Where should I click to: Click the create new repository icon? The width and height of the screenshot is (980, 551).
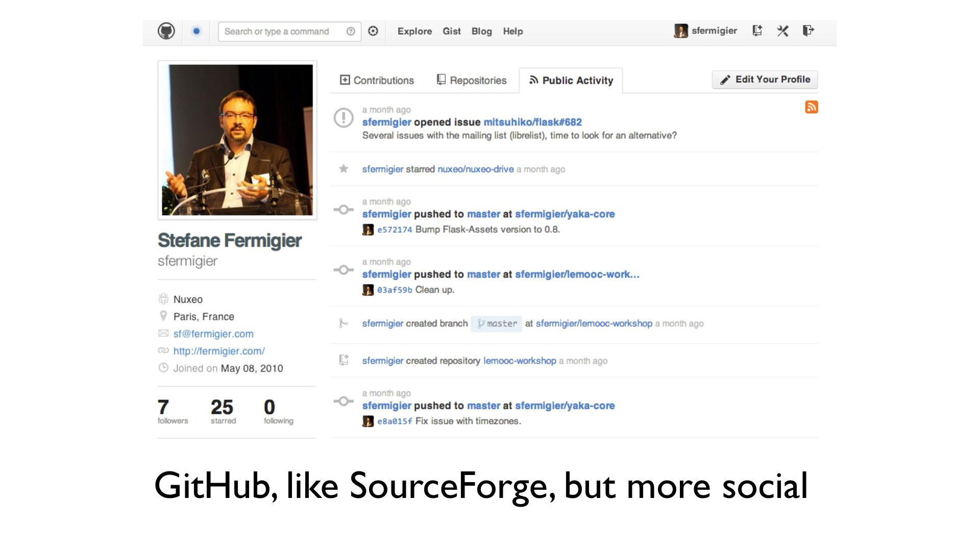tap(757, 31)
